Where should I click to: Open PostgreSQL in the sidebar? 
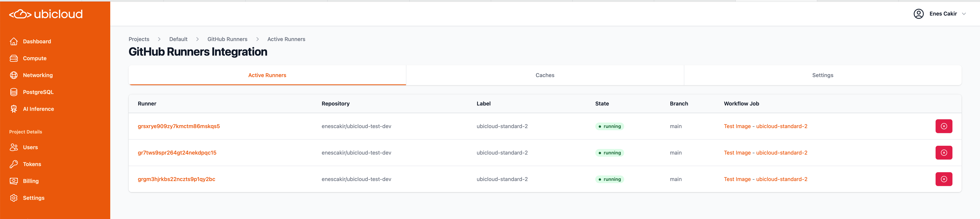[38, 92]
